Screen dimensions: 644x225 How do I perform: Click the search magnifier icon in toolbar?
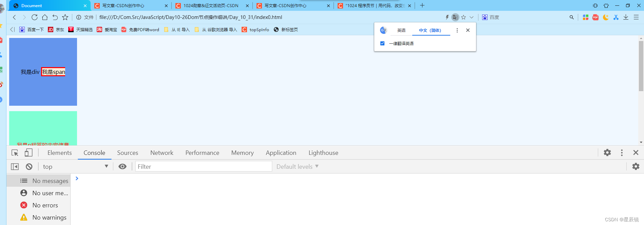pos(572,17)
